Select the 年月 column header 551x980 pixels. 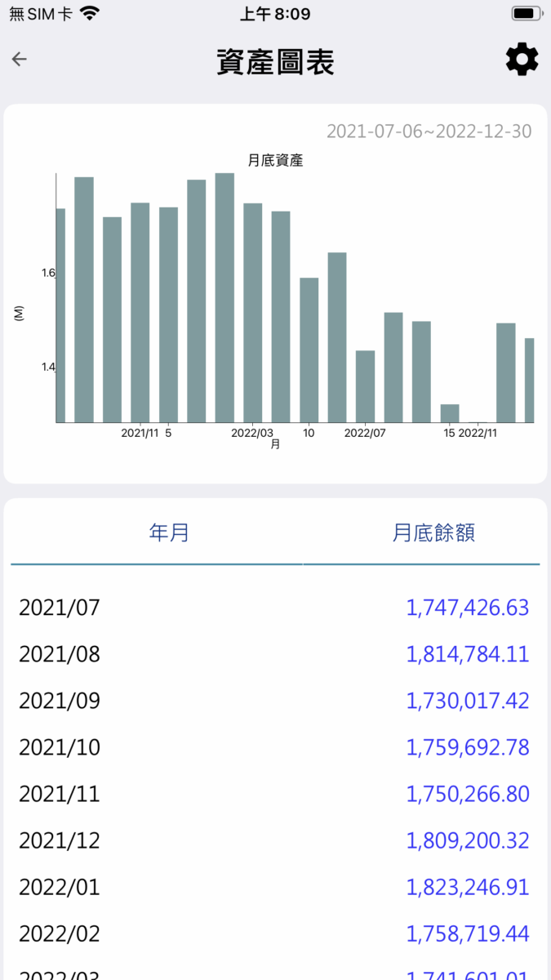tap(169, 533)
